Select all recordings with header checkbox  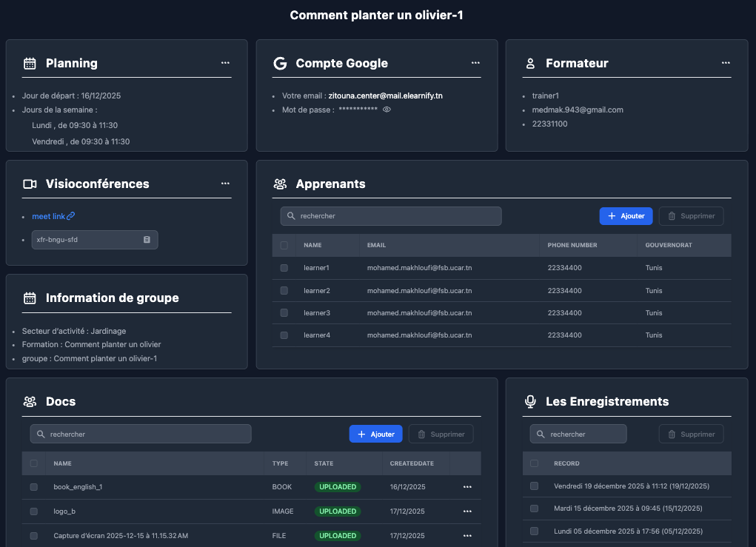pos(534,463)
